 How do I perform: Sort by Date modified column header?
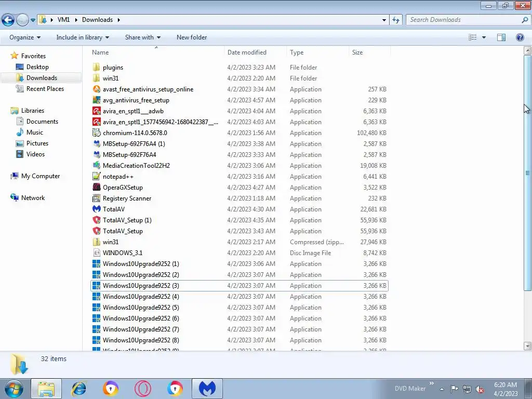(247, 52)
